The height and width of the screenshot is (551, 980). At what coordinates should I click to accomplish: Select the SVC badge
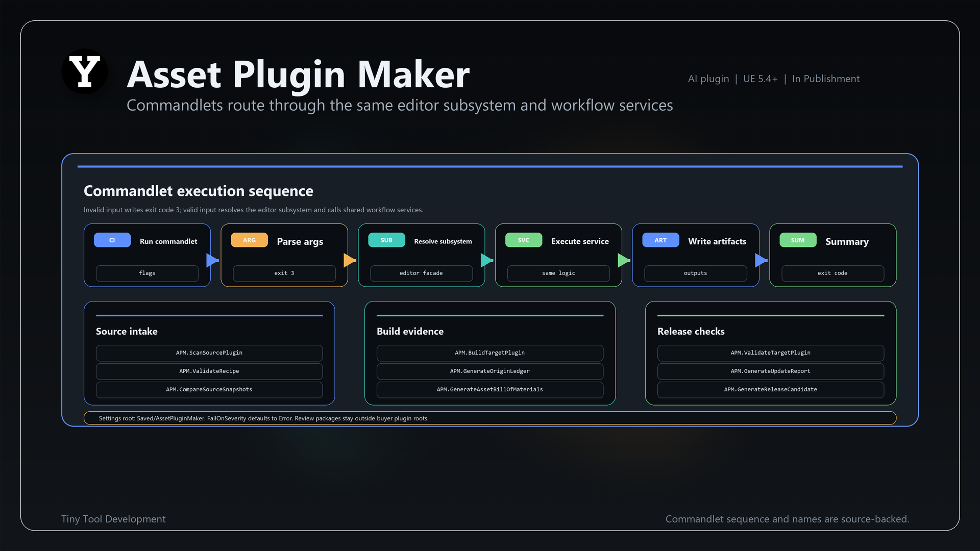tap(524, 240)
